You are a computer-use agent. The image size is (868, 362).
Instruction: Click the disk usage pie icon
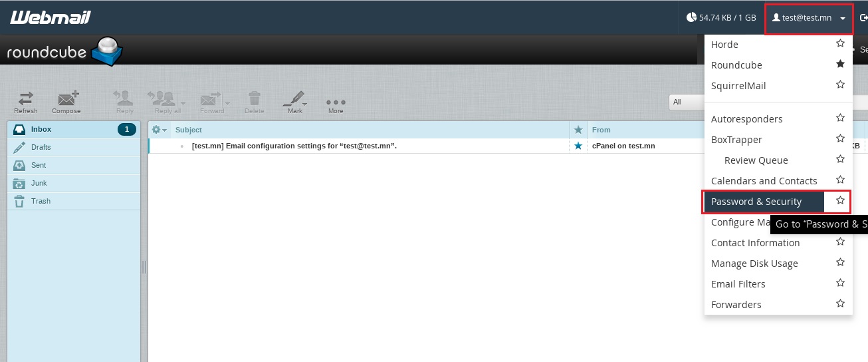tap(692, 17)
